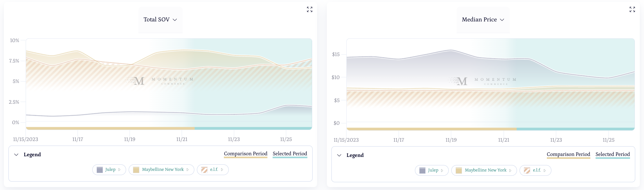This screenshot has height=190, width=644.
Task: Click Julep's arrow icon in Median Price legend
Action: pos(442,170)
